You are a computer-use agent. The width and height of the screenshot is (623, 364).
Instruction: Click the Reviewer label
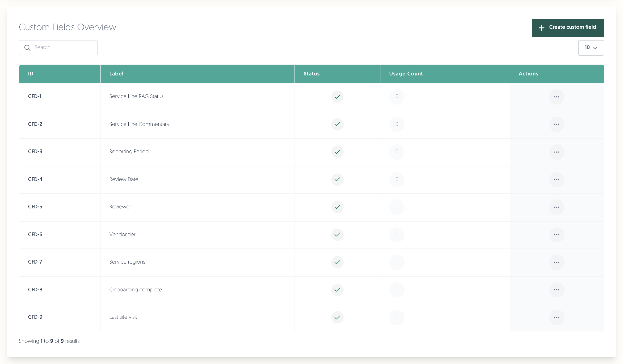[120, 207]
